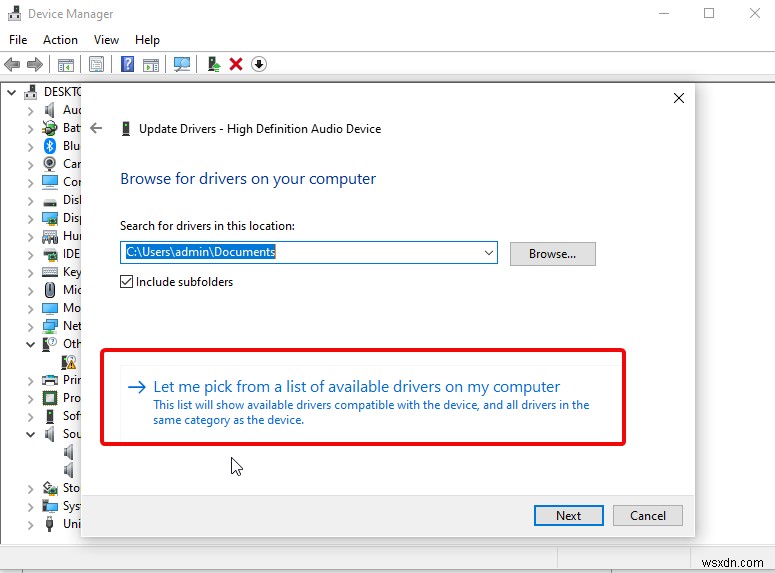775x573 pixels.
Task: Click the back arrow in the Update Drivers dialog
Action: (x=96, y=129)
